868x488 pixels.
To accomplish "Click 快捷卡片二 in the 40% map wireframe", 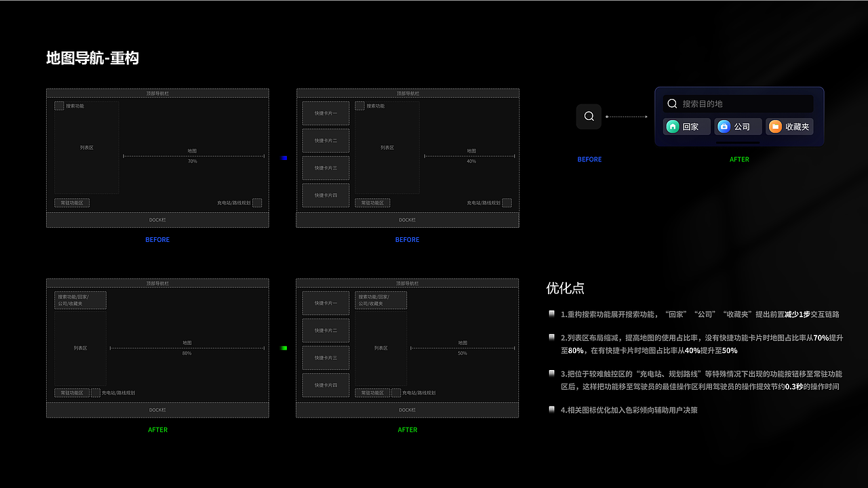I will coord(325,140).
